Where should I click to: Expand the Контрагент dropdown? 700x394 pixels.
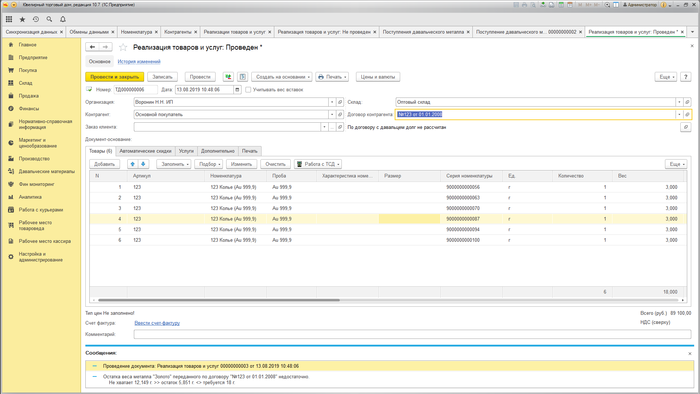click(332, 115)
